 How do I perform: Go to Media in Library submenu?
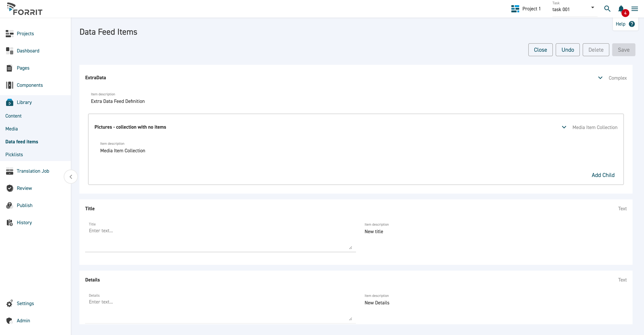coord(11,129)
